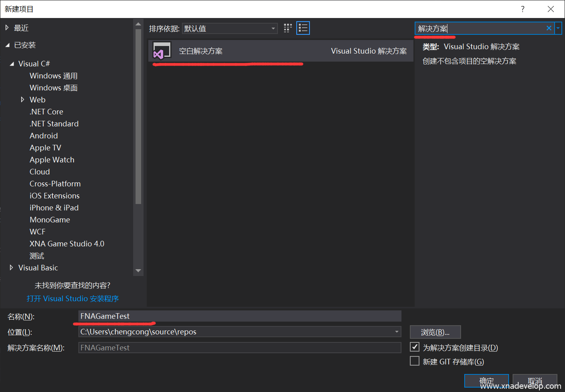Screen dimensions: 565x392
Task: Open 打开 Visual Studio 安装程序 link
Action: (x=73, y=298)
